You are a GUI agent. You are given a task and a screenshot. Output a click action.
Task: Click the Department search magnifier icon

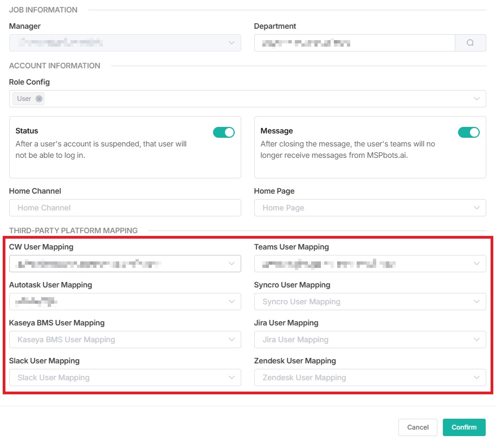[470, 43]
